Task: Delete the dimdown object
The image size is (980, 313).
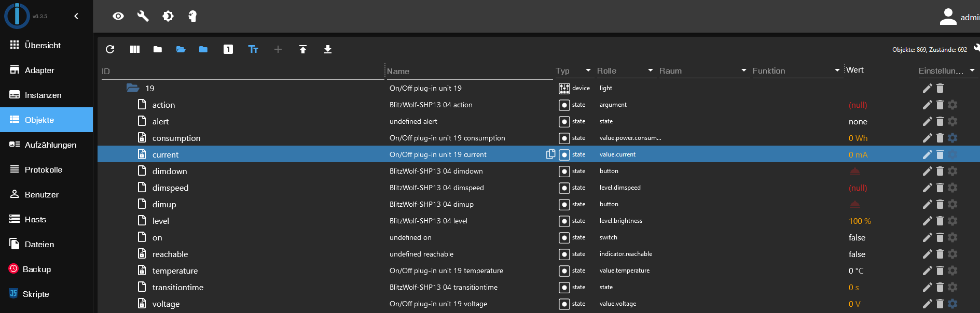Action: point(940,171)
